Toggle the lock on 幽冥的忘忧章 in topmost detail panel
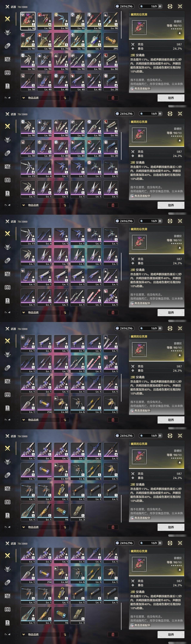Viewport: 191px width, 644px height. [x=180, y=33]
